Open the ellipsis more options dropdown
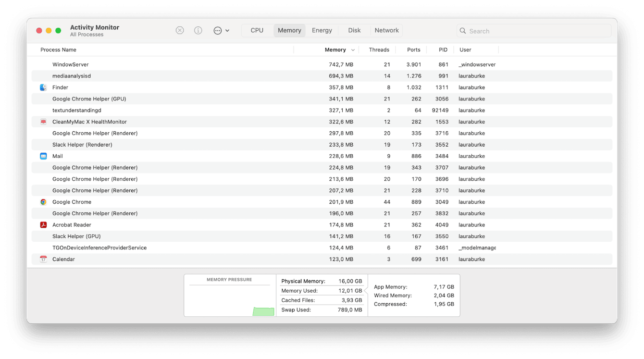Image resolution: width=644 pixels, height=359 pixels. (x=221, y=30)
